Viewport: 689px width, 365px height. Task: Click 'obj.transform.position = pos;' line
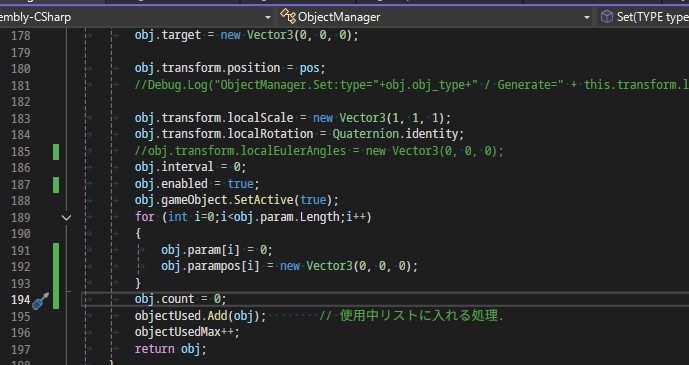(230, 68)
